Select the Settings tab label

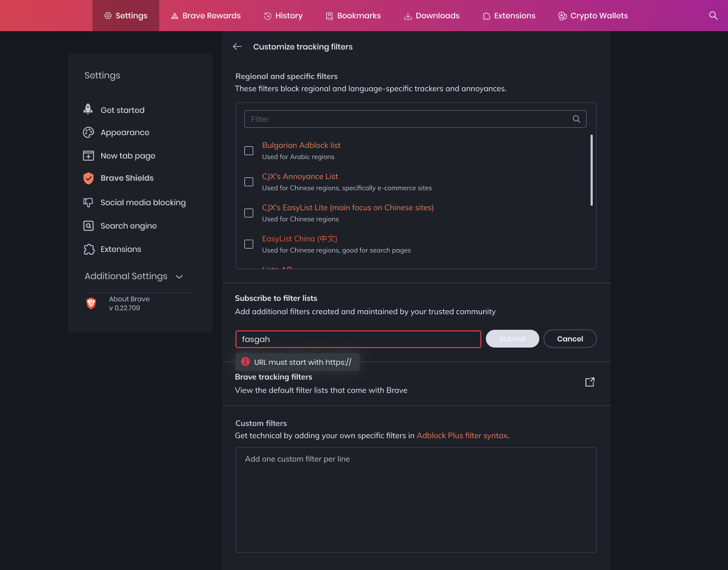(131, 16)
